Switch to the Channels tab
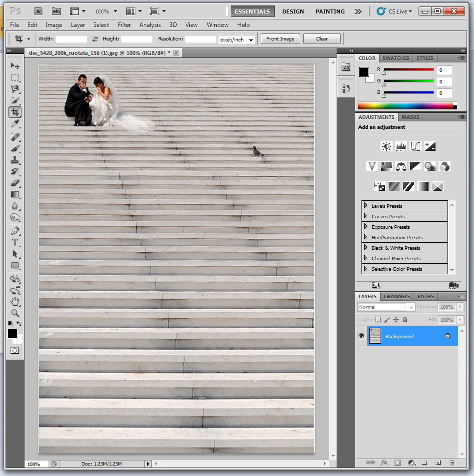This screenshot has height=476, width=474. coord(397,296)
